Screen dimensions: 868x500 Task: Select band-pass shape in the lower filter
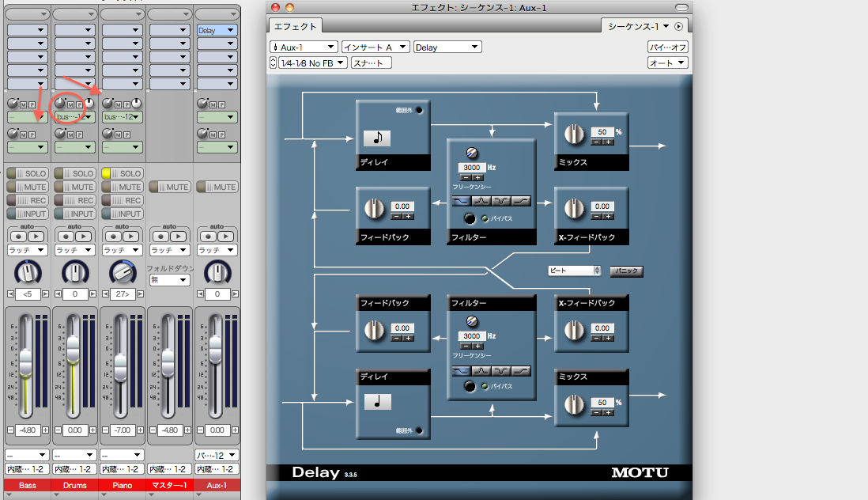point(481,370)
